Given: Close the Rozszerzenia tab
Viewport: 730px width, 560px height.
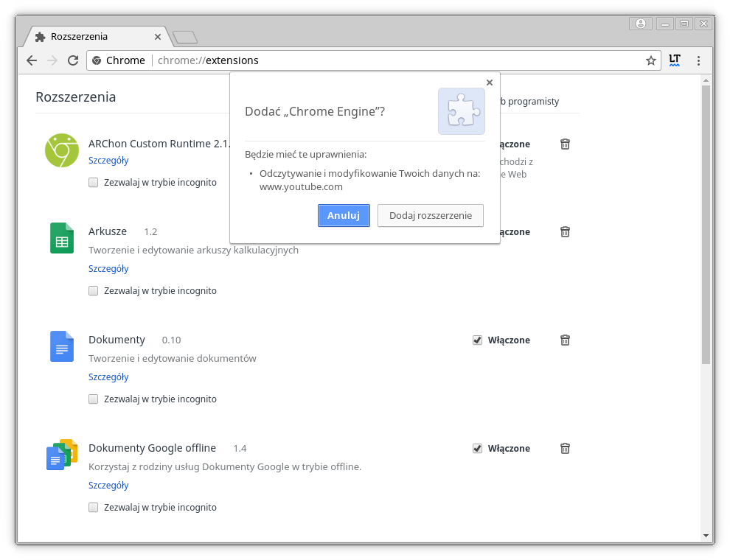Looking at the screenshot, I should tap(158, 37).
